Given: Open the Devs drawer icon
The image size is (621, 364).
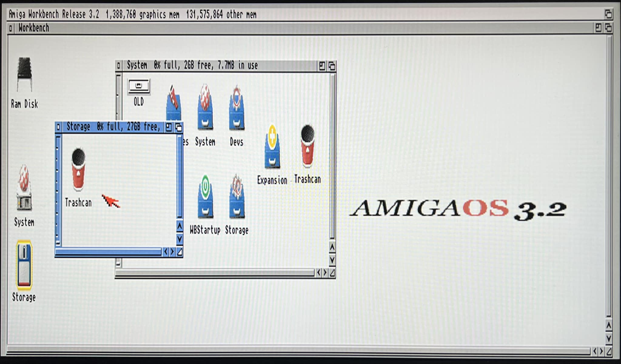Looking at the screenshot, I should click(237, 108).
